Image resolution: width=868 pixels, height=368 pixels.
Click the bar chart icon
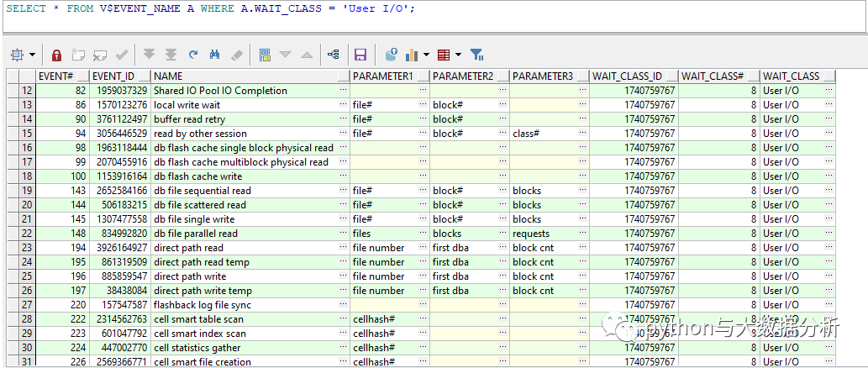[412, 55]
